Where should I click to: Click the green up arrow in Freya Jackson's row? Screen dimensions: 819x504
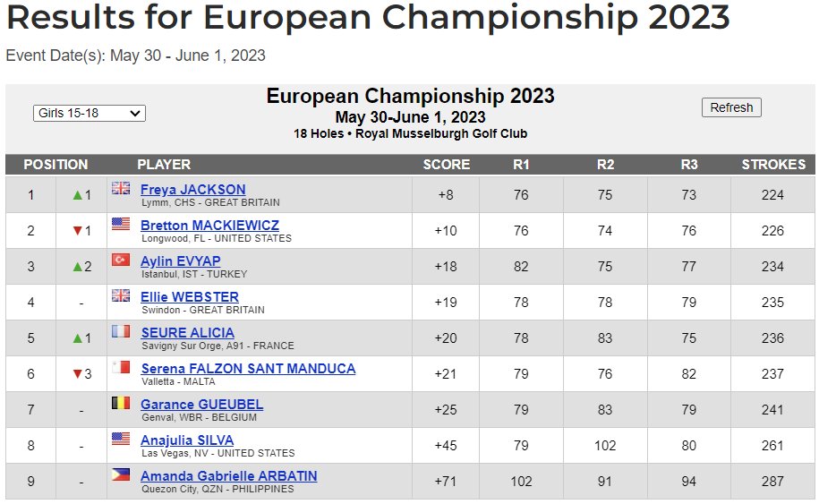(78, 195)
